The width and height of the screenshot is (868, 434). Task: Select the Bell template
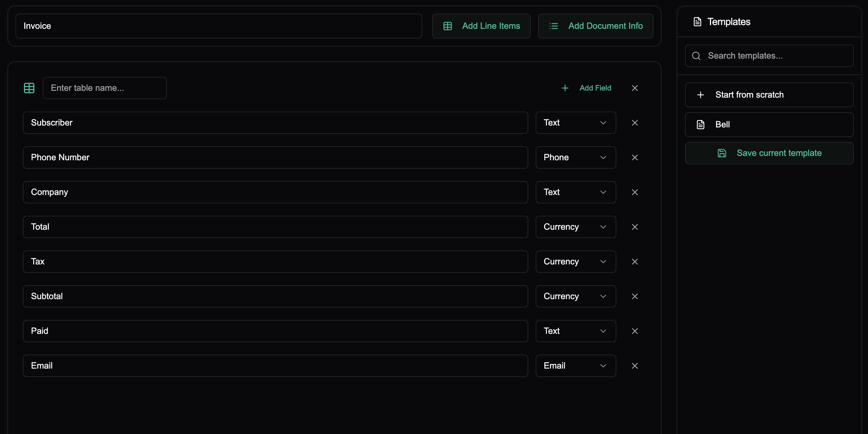click(769, 124)
